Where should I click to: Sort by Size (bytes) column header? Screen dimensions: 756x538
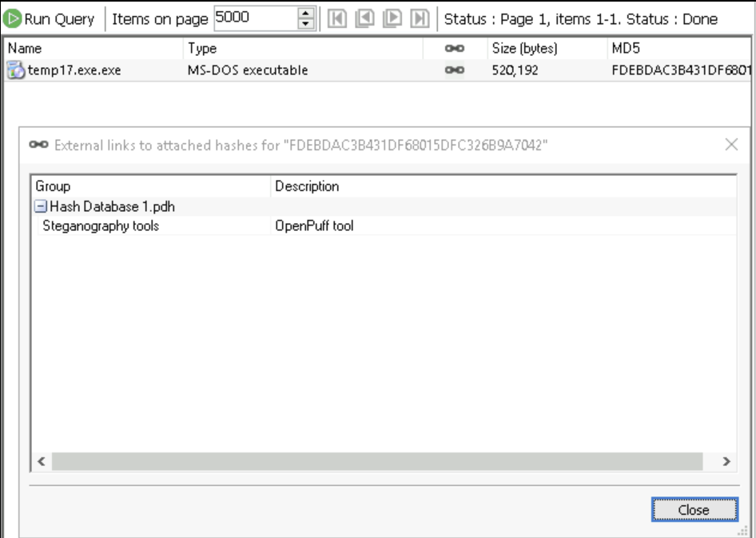(547, 48)
